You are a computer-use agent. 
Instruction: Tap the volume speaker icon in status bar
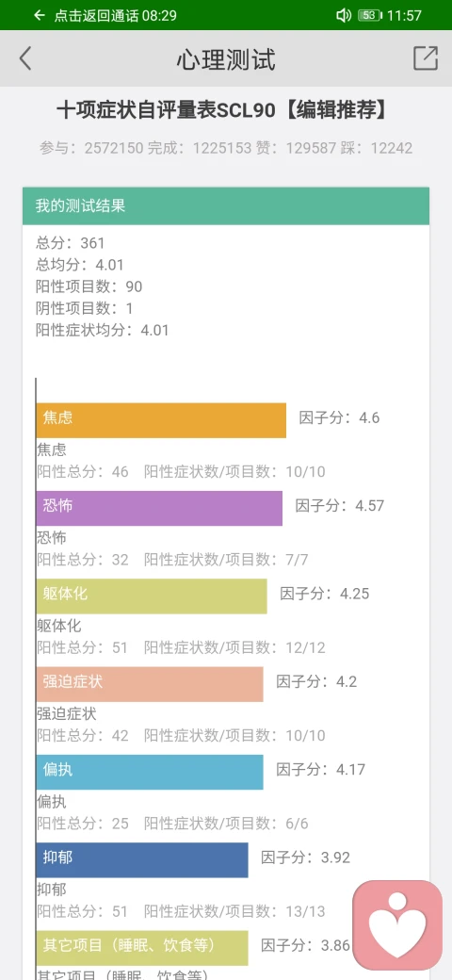coord(344,15)
